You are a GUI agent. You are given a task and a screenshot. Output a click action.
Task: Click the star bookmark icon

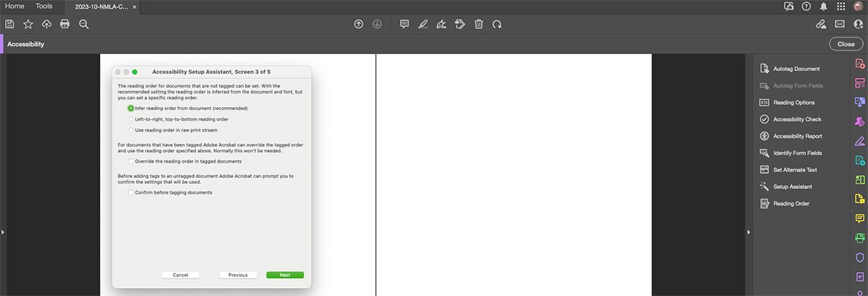pos(28,24)
